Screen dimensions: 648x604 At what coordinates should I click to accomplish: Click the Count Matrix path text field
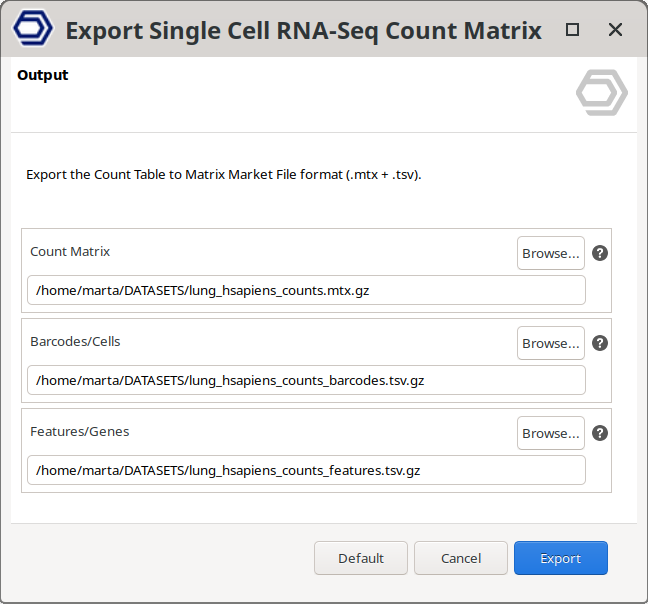click(306, 290)
